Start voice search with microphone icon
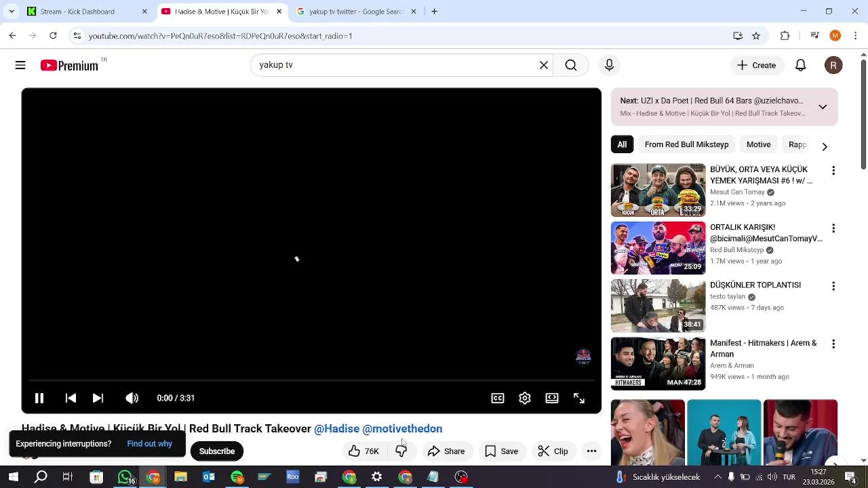Screen dimensions: 868x488 609,65
